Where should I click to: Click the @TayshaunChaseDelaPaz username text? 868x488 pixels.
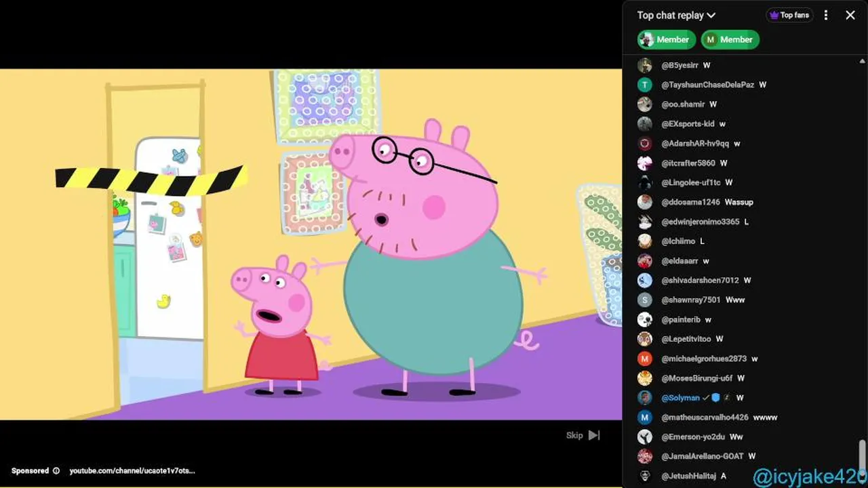(707, 85)
